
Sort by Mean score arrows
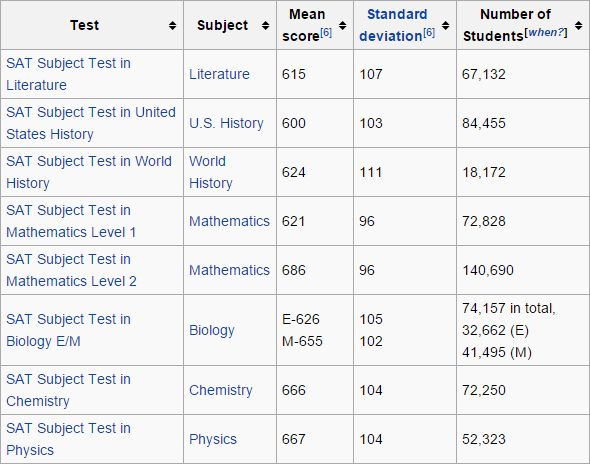342,26
